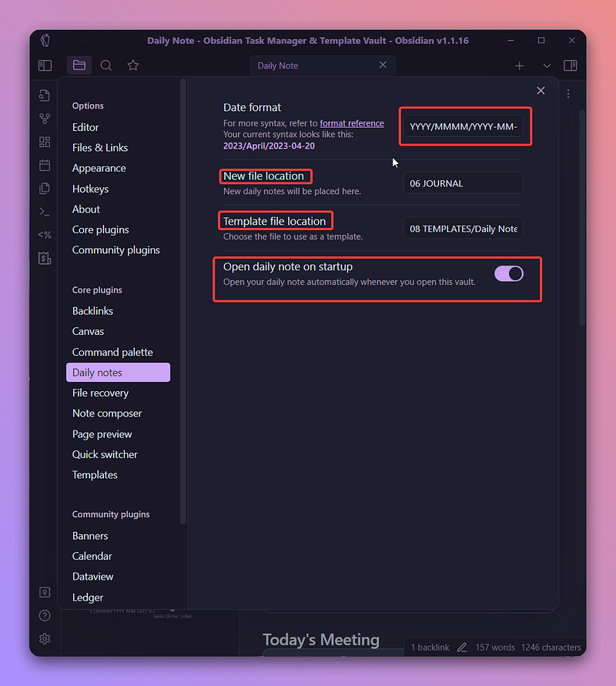Click 1246 characters in status bar
The height and width of the screenshot is (686, 616).
(x=551, y=648)
